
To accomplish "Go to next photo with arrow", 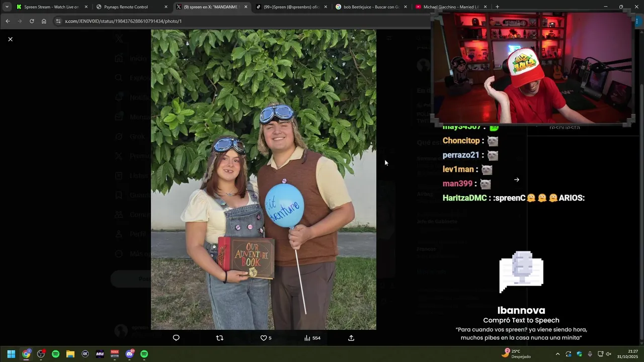I will click(x=517, y=179).
